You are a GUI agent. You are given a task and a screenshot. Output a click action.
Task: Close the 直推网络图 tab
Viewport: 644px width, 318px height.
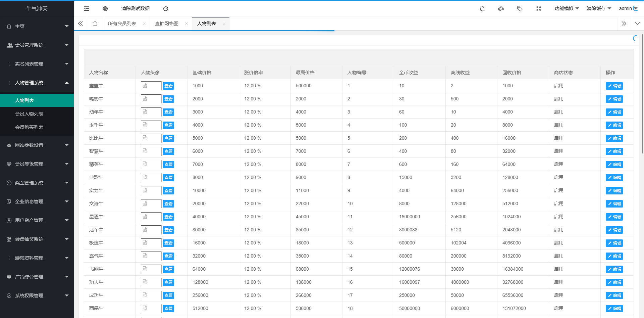click(x=186, y=24)
